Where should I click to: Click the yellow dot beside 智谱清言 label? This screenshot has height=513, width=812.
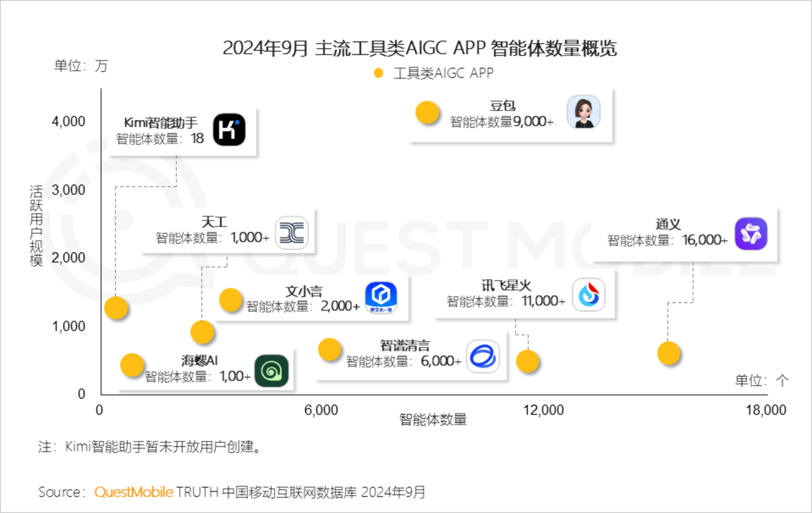[x=329, y=350]
